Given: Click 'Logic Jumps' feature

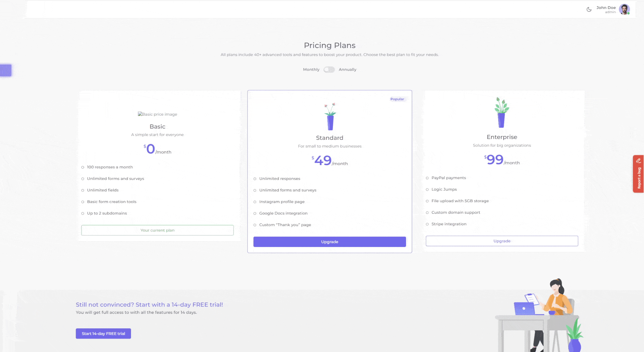Looking at the screenshot, I should coord(444,190).
